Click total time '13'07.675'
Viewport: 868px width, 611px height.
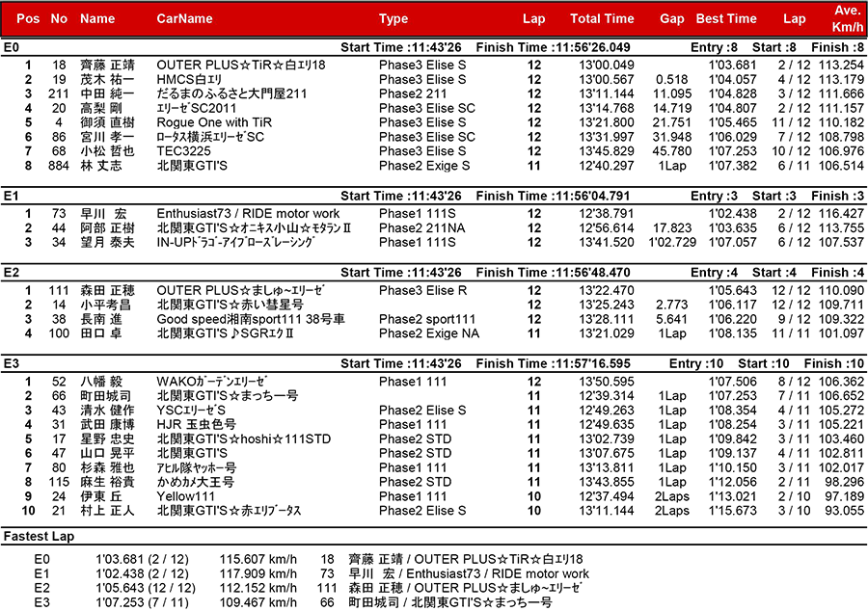pyautogui.click(x=607, y=454)
